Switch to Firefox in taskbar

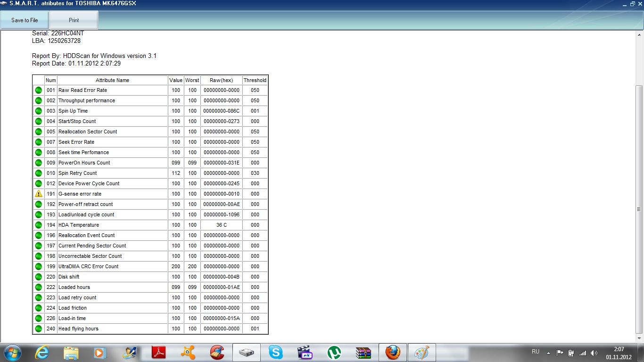393,353
